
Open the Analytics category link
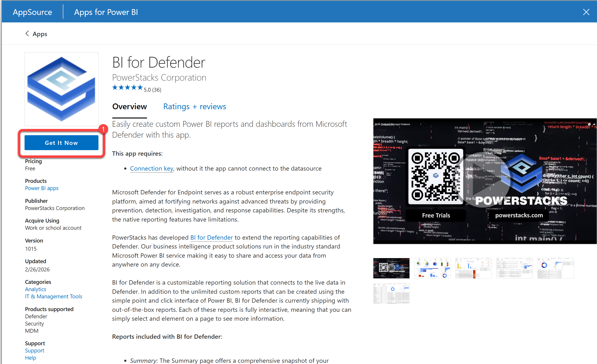tap(36, 289)
